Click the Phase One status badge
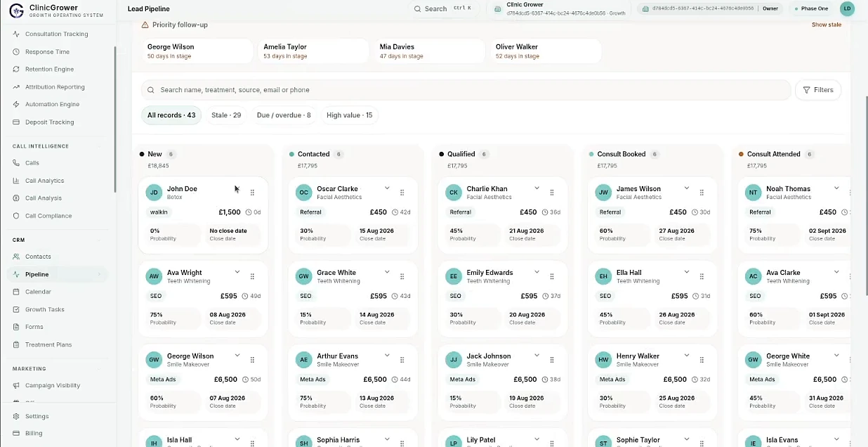 click(x=812, y=9)
